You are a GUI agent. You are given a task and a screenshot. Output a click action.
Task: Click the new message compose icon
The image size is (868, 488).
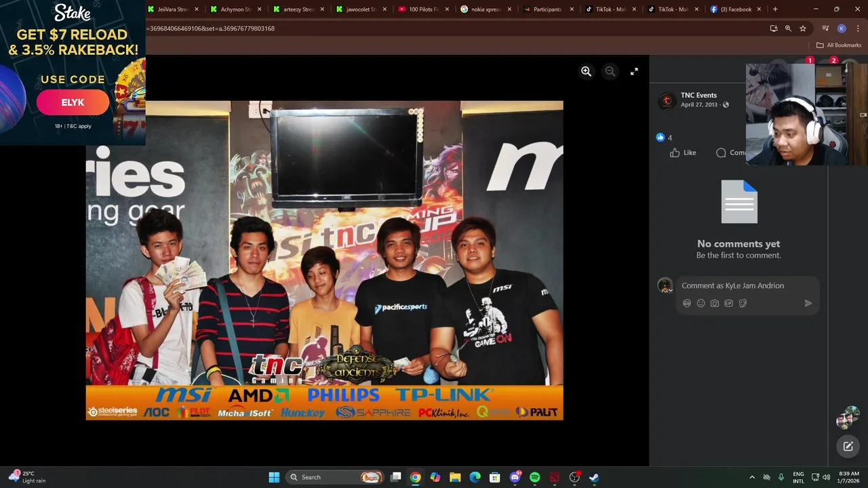pyautogui.click(x=848, y=446)
